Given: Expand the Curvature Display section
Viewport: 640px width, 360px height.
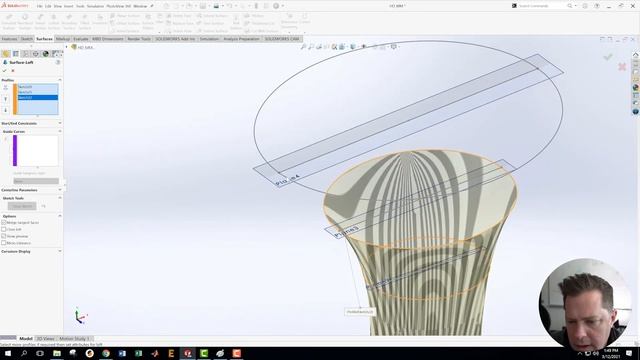Looking at the screenshot, I should click(x=60, y=251).
